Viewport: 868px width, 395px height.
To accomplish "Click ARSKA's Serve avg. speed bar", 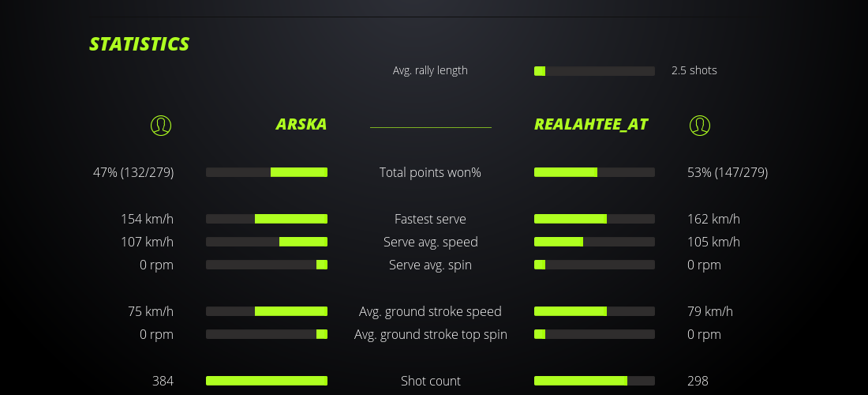I will (267, 242).
